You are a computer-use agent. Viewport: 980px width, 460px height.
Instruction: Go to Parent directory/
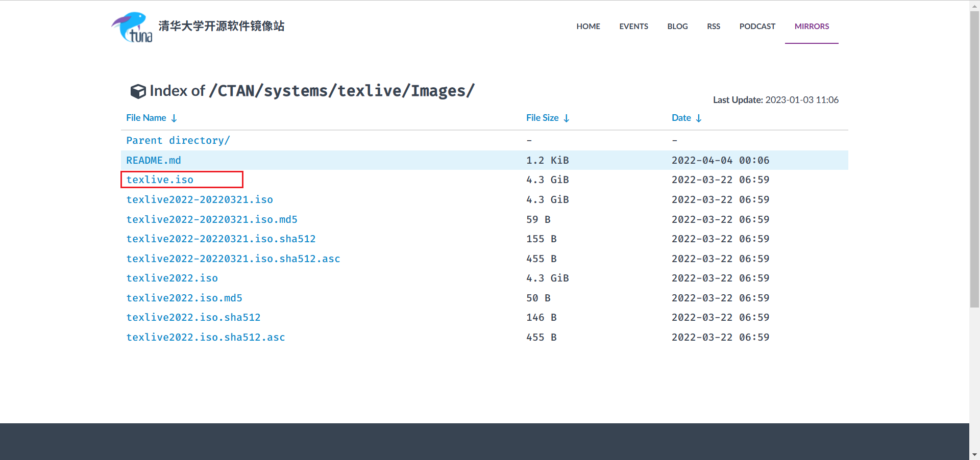click(178, 140)
